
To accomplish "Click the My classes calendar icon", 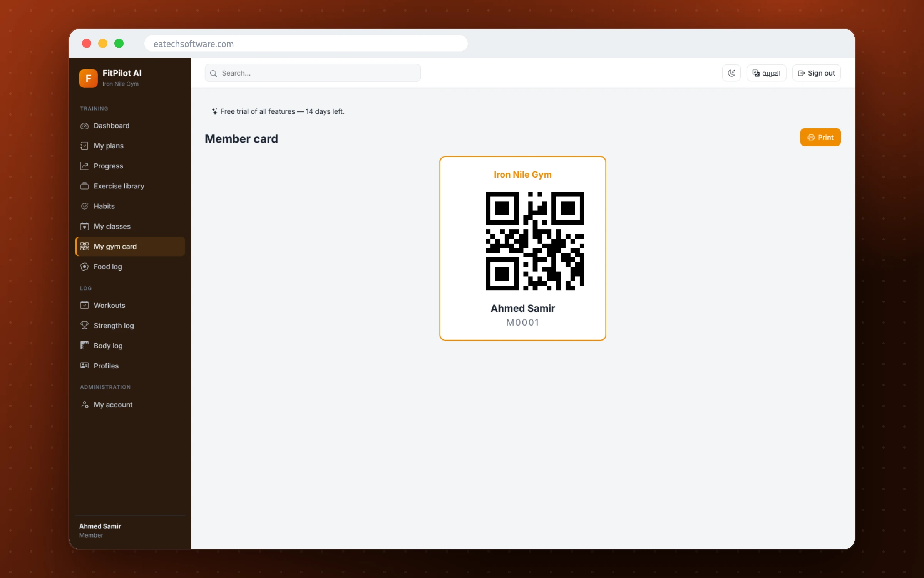I will (x=84, y=226).
